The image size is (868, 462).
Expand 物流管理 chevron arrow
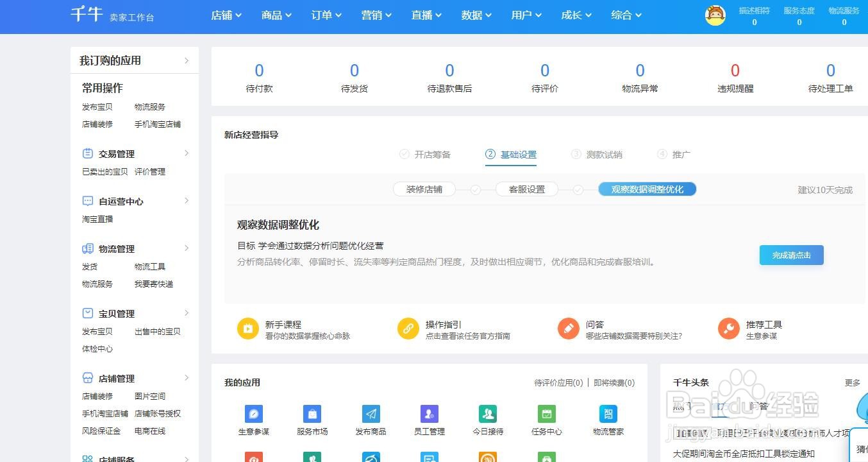pos(187,248)
